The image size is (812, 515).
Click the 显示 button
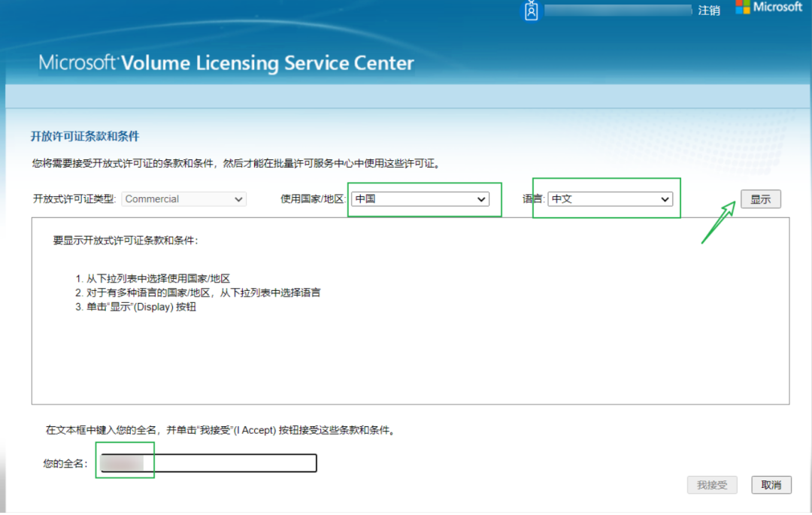click(x=760, y=199)
